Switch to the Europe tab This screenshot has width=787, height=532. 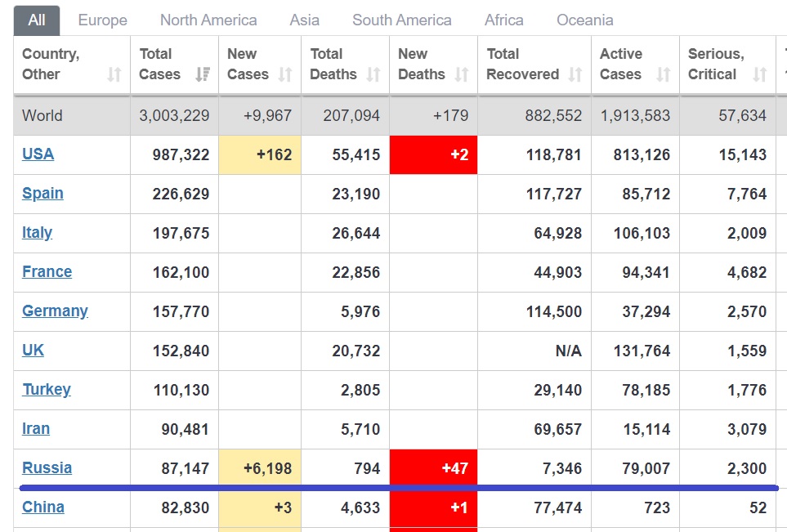coord(102,20)
